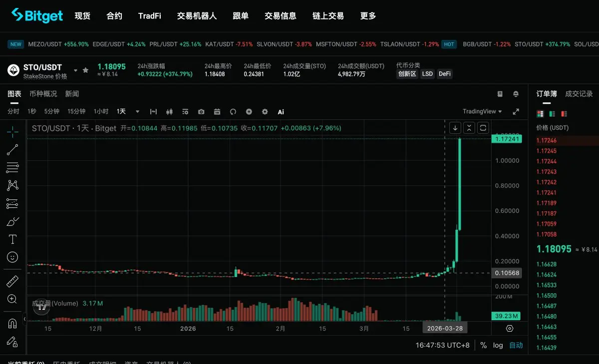Open the notebook guide icon above chart

(x=500, y=94)
